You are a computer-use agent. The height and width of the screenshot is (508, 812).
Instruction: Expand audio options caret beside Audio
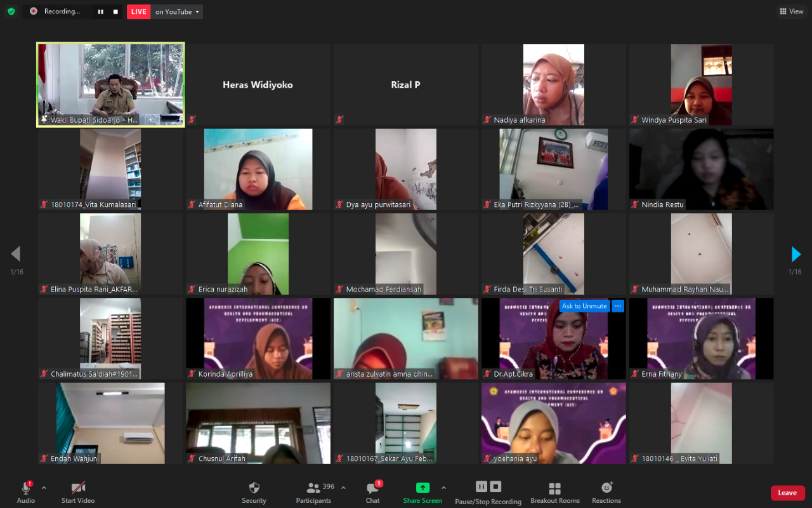click(x=44, y=488)
